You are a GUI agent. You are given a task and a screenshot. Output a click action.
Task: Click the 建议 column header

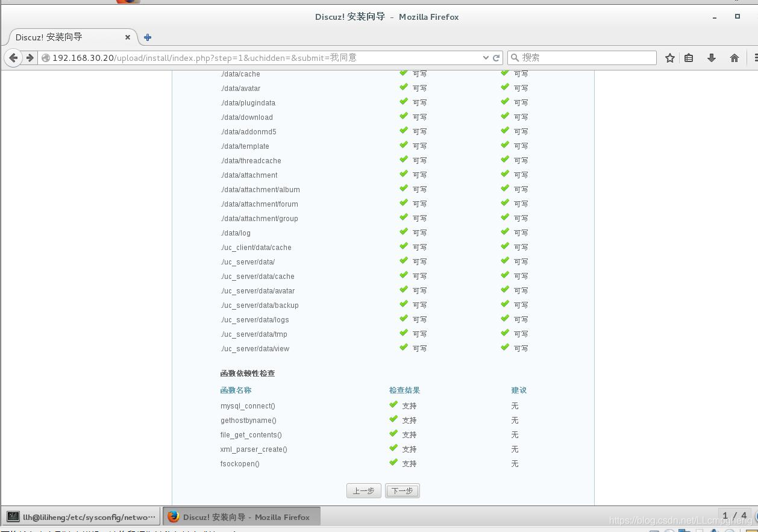click(519, 390)
